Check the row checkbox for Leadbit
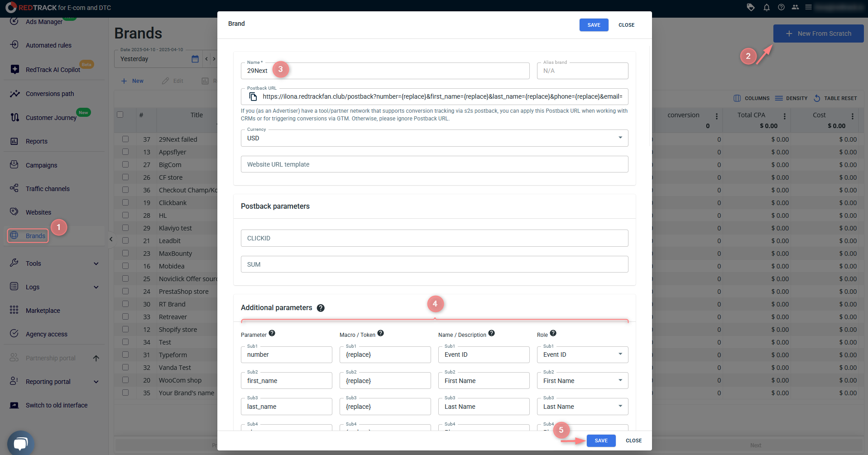The height and width of the screenshot is (455, 868). pyautogui.click(x=125, y=241)
